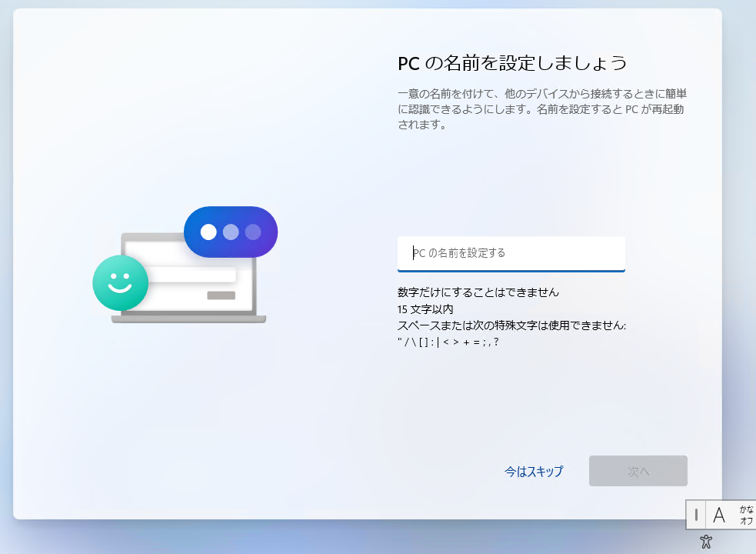The height and width of the screenshot is (554, 756).
Task: Click the blue speech bubble with three dots
Action: click(230, 231)
